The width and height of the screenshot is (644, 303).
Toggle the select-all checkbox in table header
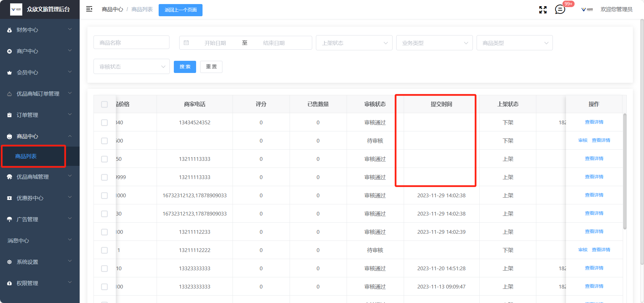pos(104,104)
